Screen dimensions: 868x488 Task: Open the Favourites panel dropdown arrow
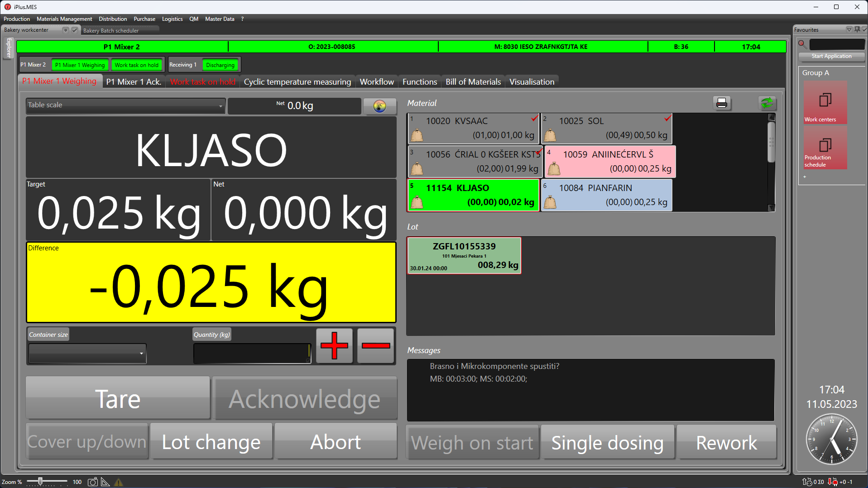pos(849,29)
